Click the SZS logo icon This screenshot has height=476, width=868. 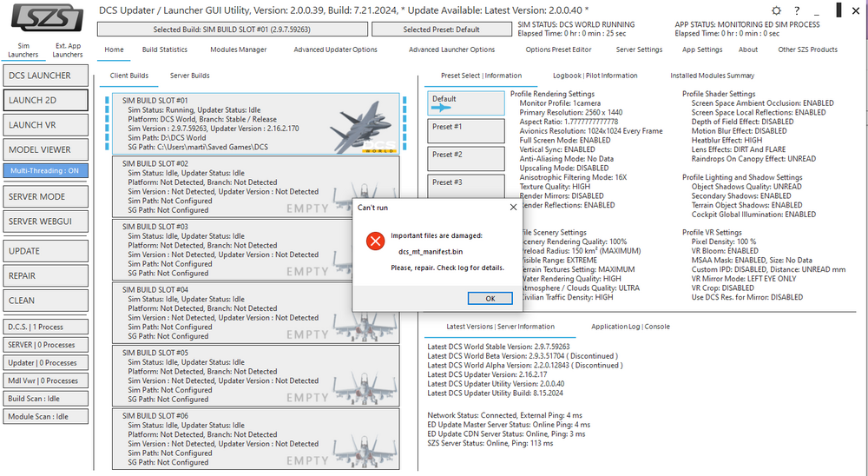coord(47,17)
